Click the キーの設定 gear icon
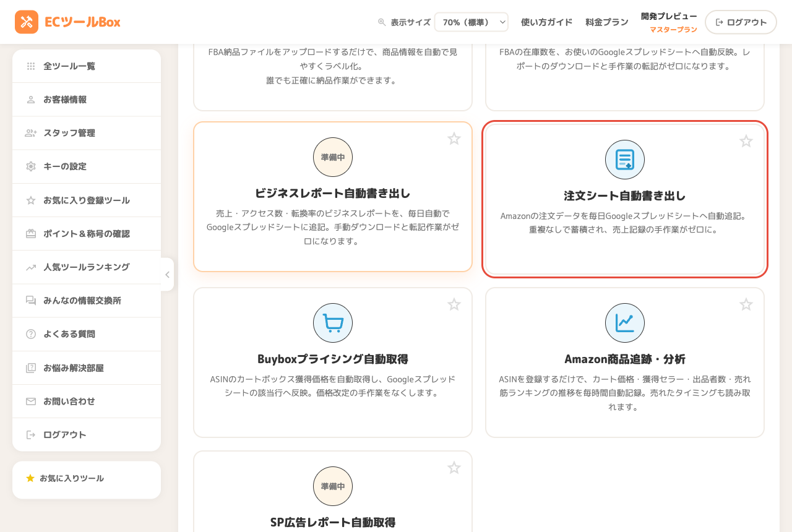This screenshot has width=792, height=532. click(31, 166)
